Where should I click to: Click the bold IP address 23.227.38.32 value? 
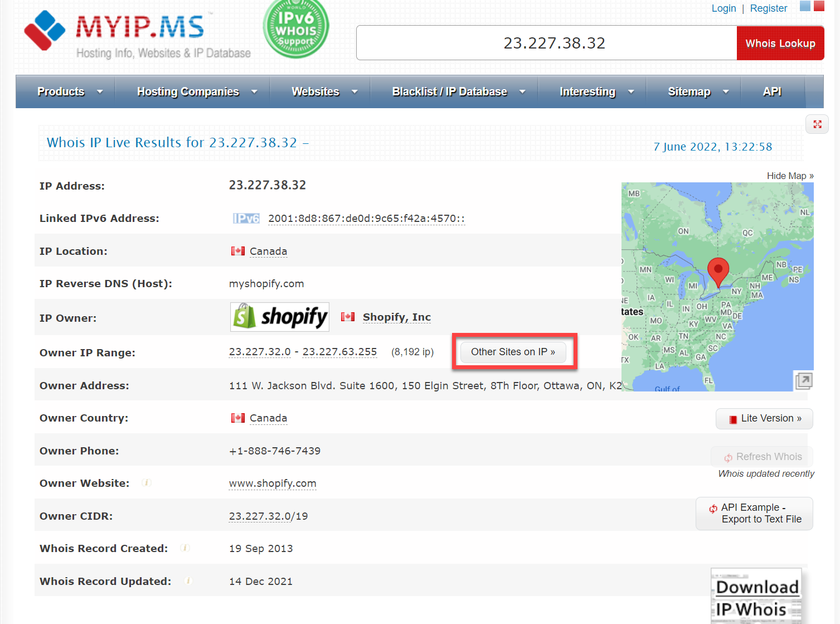tap(268, 185)
